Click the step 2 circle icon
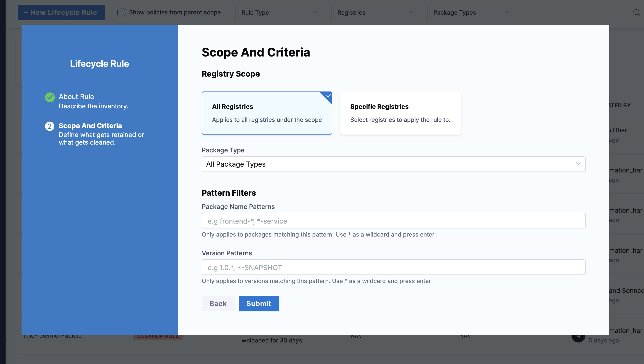The image size is (644, 364). pos(49,126)
